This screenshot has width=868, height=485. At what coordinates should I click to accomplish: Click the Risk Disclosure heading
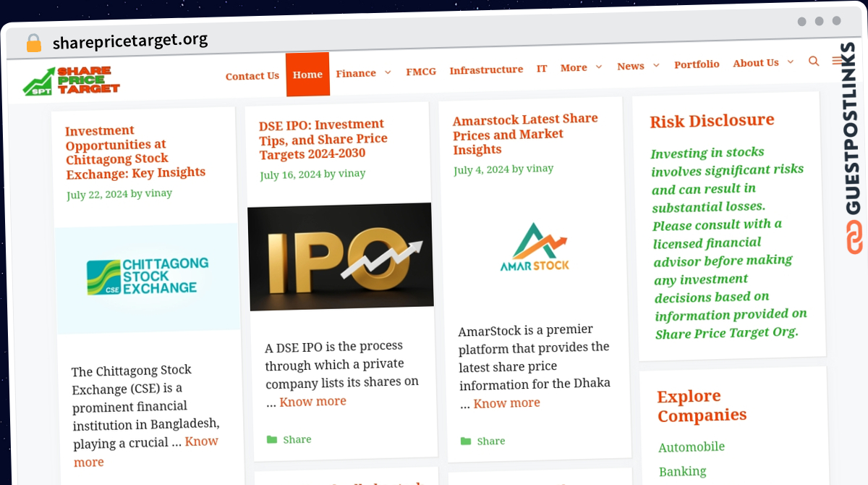[x=712, y=121]
